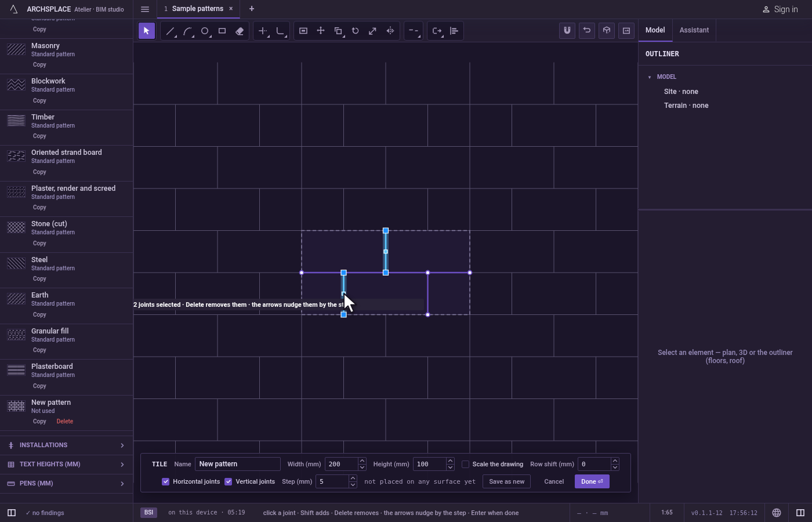Decrease the Step (mm) stepper

[353, 485]
